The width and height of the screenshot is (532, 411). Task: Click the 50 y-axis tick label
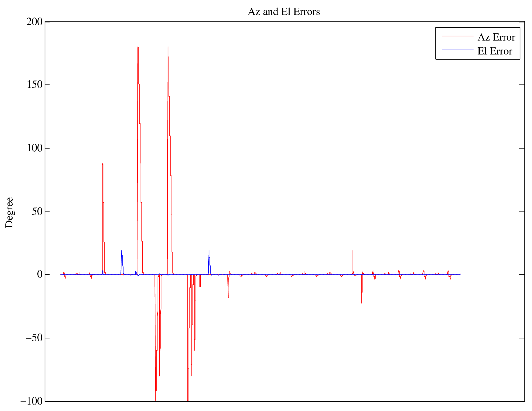click(x=37, y=212)
